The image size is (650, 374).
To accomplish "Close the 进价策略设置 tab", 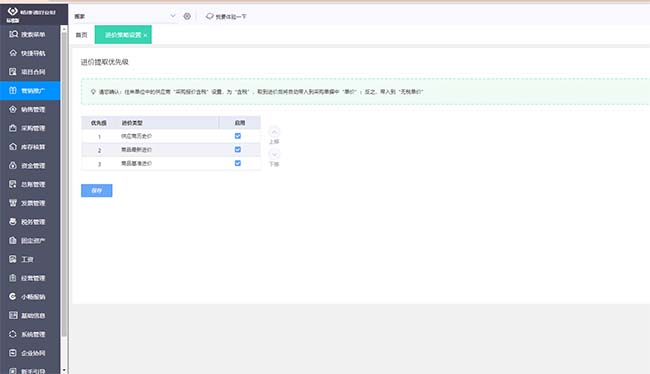I will (145, 36).
